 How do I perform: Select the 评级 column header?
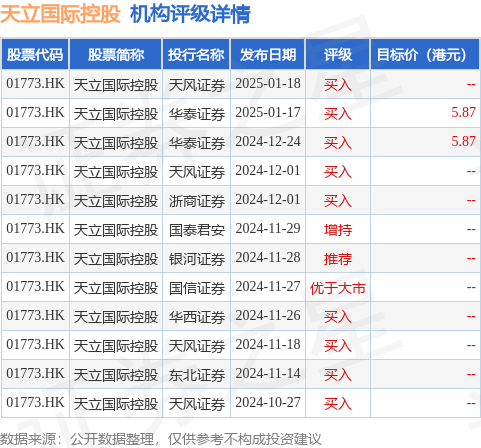pos(338,54)
